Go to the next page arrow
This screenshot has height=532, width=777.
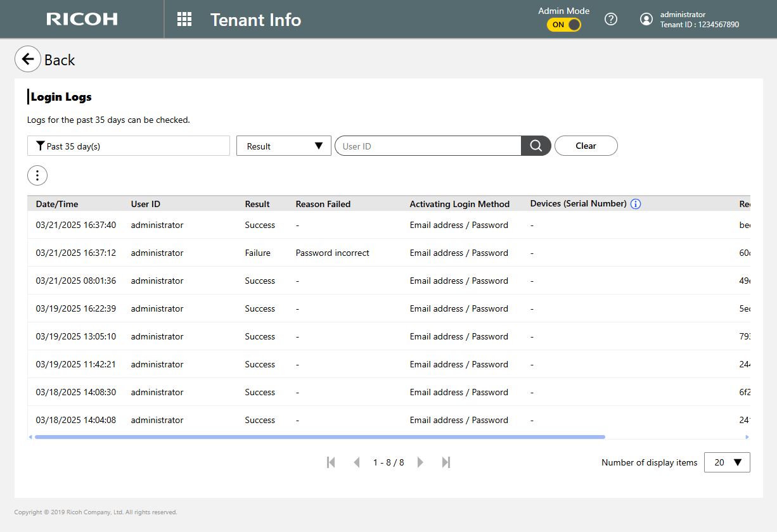click(420, 462)
